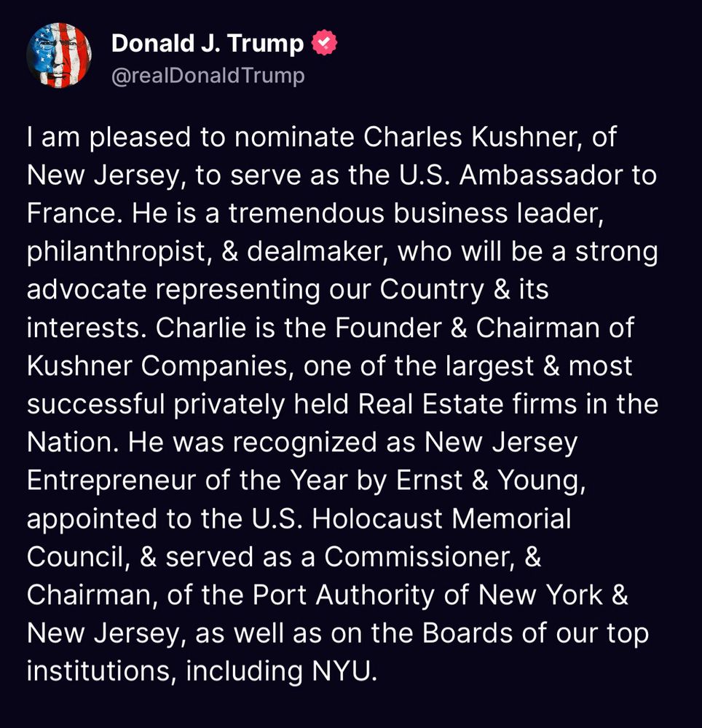Click the word "dealmaker," in the post
702x728 pixels.
(318, 252)
